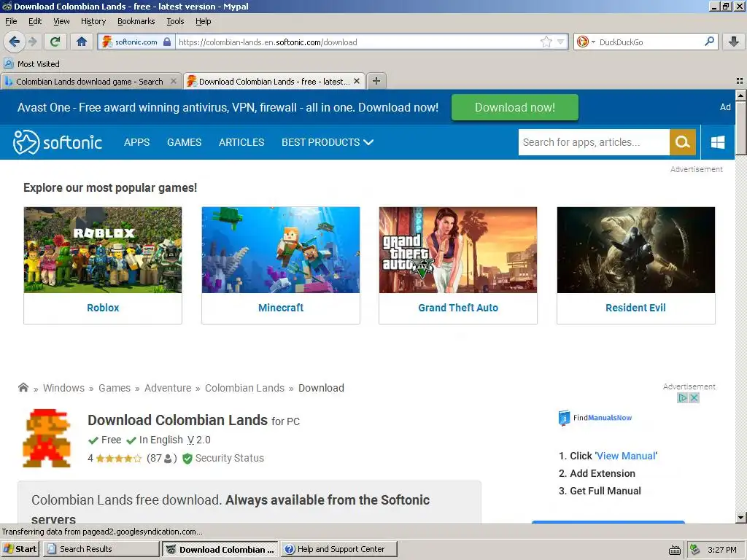This screenshot has width=747, height=560.
Task: Open the Resident Evil thumbnail
Action: 635,249
